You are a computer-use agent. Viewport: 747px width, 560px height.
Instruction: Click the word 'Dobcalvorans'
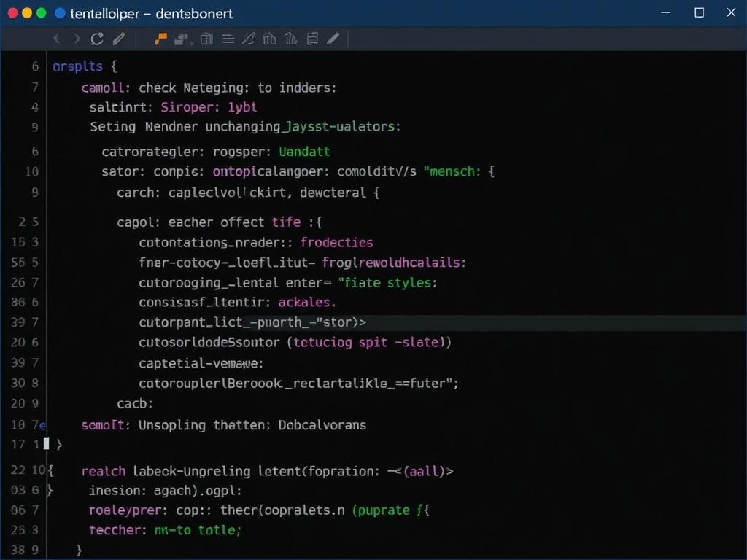coord(322,425)
